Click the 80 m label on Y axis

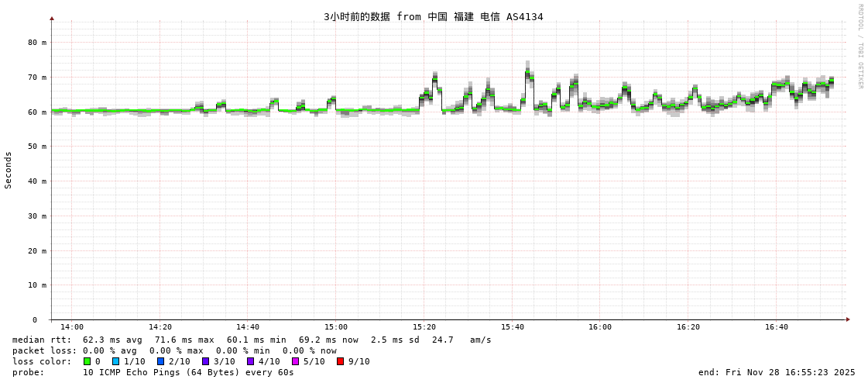click(38, 43)
